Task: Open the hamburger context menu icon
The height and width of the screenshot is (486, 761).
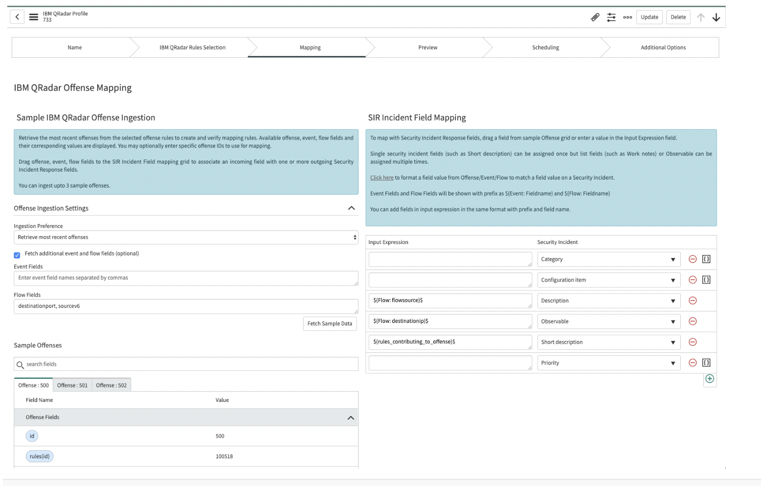Action: click(33, 17)
